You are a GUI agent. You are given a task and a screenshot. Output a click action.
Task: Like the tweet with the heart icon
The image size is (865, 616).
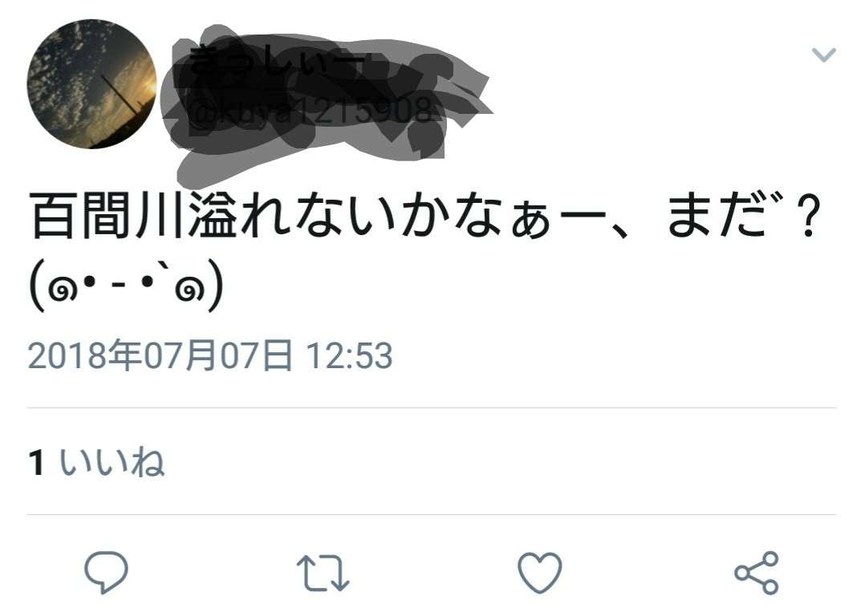pyautogui.click(x=539, y=573)
